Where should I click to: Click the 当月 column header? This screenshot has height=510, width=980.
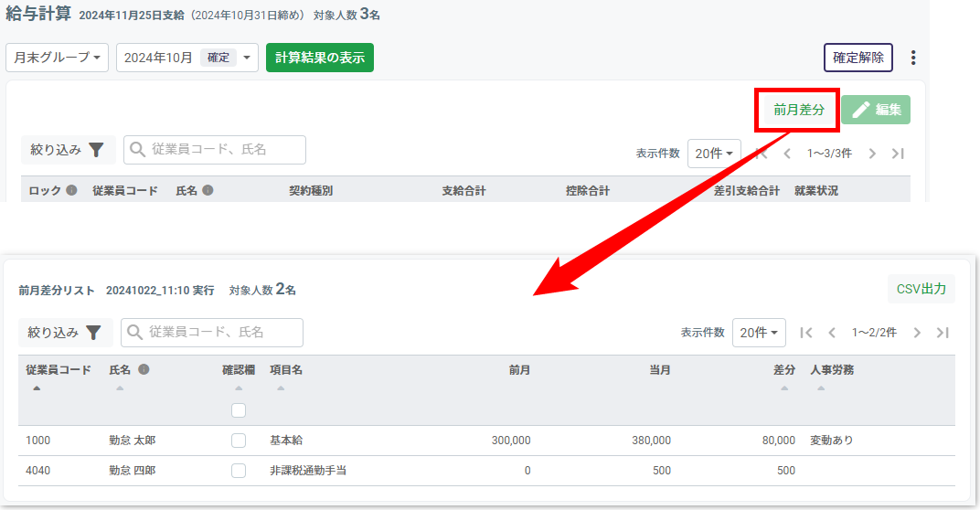click(660, 370)
